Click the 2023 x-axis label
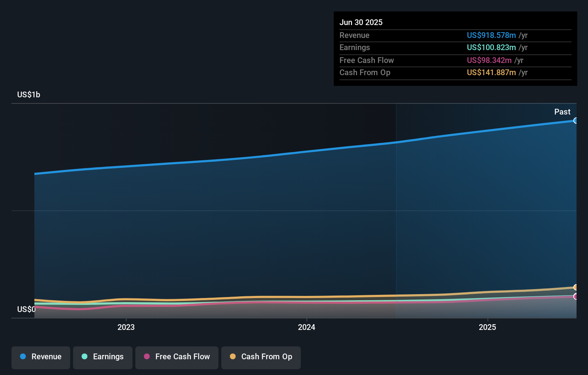Image resolution: width=588 pixels, height=375 pixels. (x=126, y=327)
